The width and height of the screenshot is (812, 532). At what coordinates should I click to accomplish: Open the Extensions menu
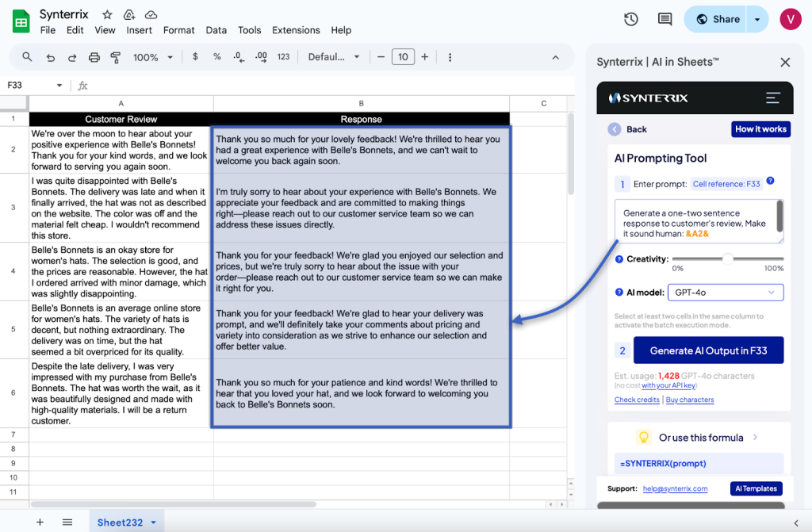[x=296, y=30]
